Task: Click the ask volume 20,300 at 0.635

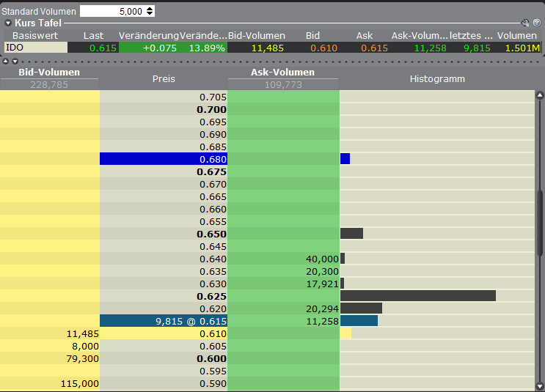Action: [x=322, y=272]
